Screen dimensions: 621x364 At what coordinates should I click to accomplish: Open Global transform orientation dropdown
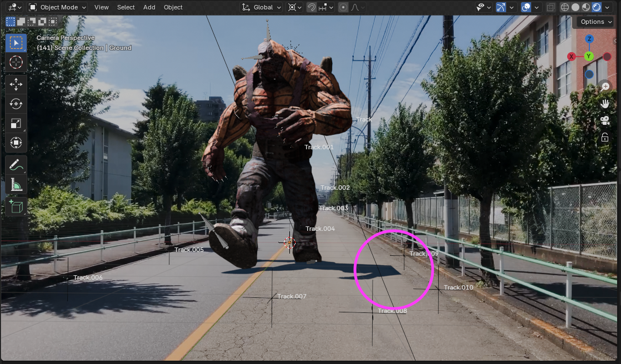[x=262, y=7]
